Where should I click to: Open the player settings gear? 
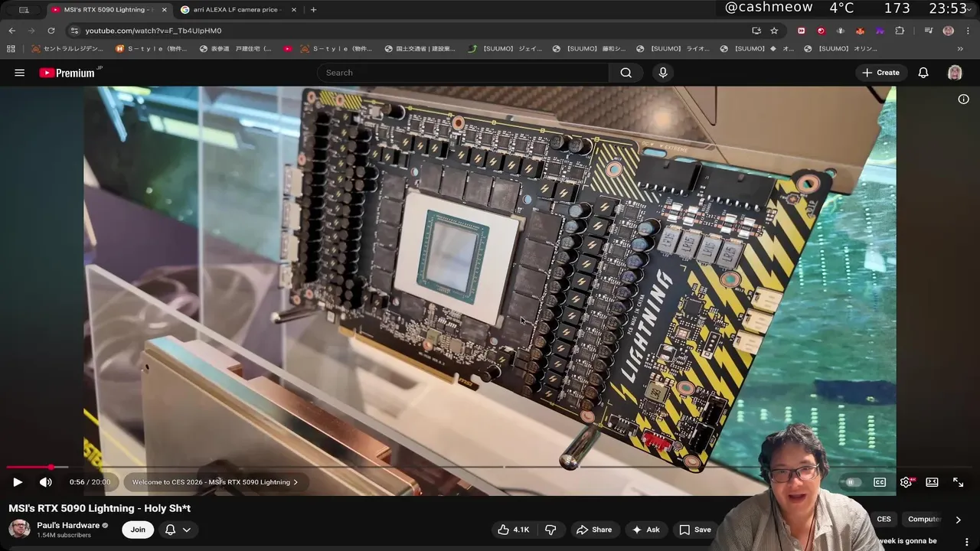906,482
